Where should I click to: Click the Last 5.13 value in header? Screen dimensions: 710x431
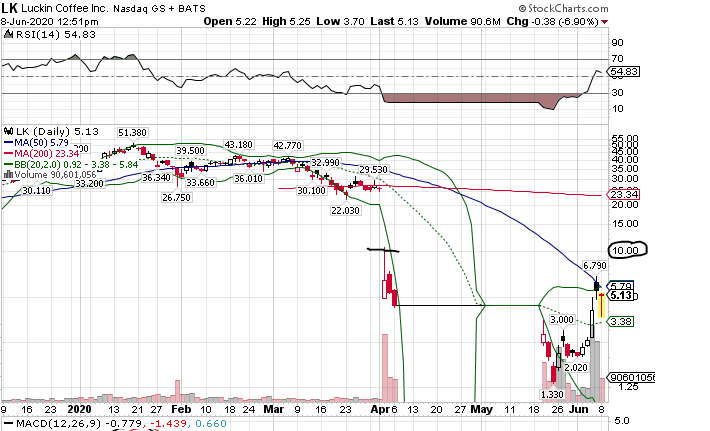coord(394,21)
